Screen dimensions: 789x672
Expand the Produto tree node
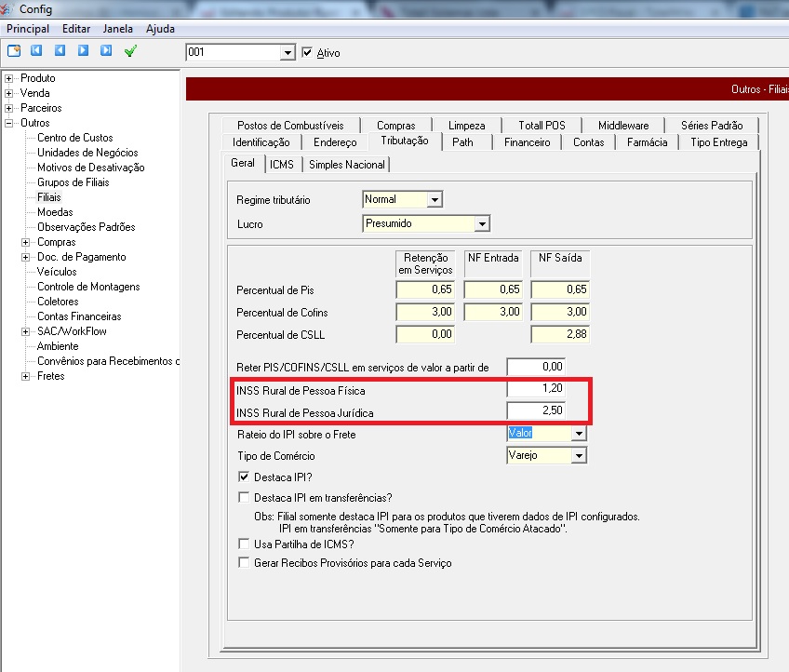[x=8, y=78]
